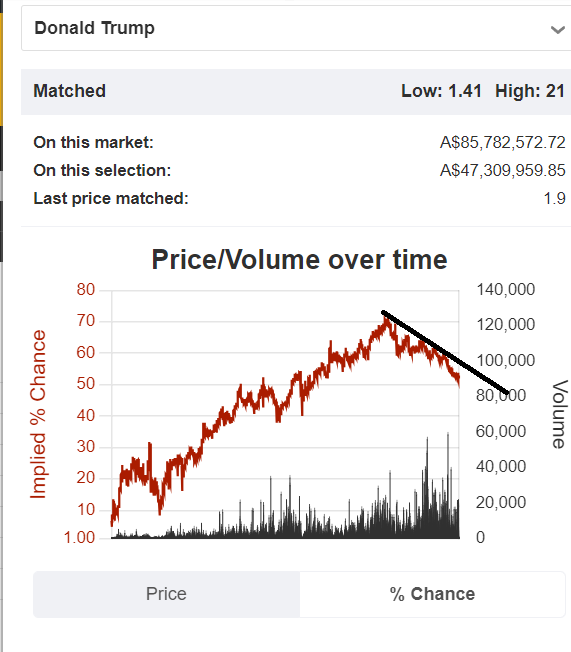Click the red price line peak near 70
Image resolution: width=571 pixels, height=652 pixels.
[x=386, y=320]
